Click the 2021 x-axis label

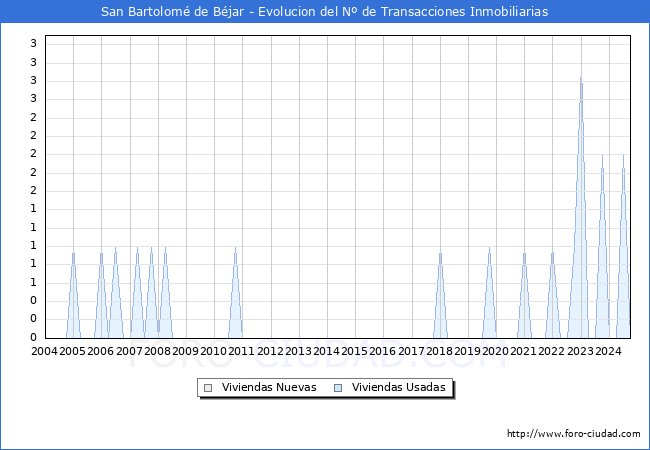tap(523, 351)
